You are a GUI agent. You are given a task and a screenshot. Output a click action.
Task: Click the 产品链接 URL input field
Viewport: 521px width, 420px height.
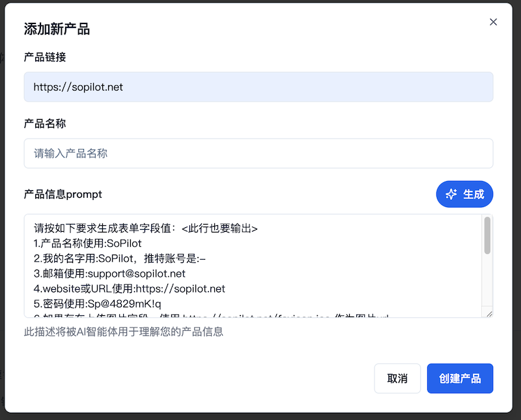[x=258, y=87]
